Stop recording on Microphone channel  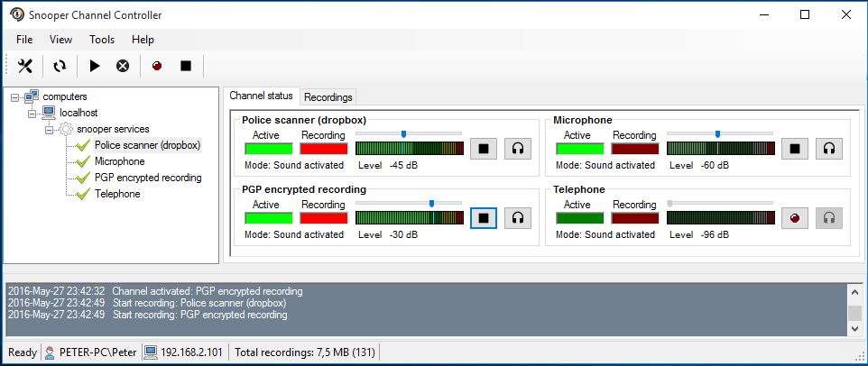tap(795, 149)
